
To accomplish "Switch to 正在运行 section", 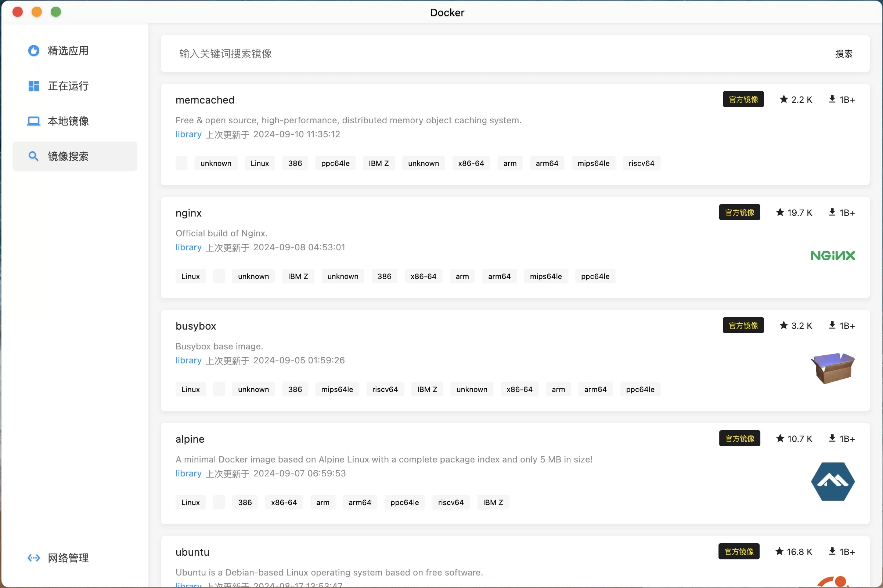I will pos(75,86).
